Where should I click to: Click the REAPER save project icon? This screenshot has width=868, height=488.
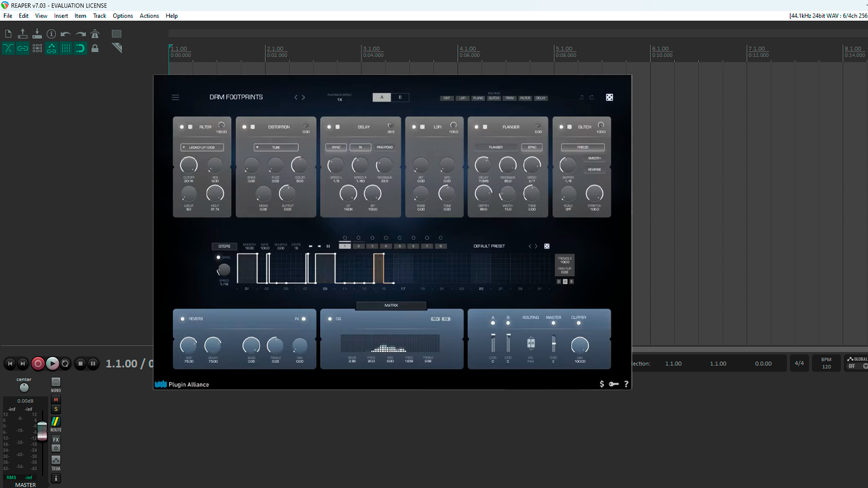pyautogui.click(x=37, y=34)
